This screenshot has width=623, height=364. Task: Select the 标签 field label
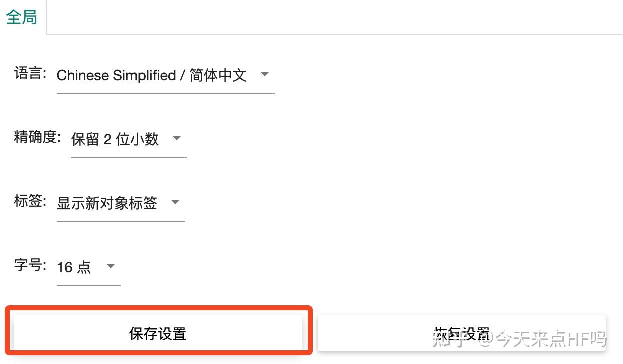(x=30, y=202)
